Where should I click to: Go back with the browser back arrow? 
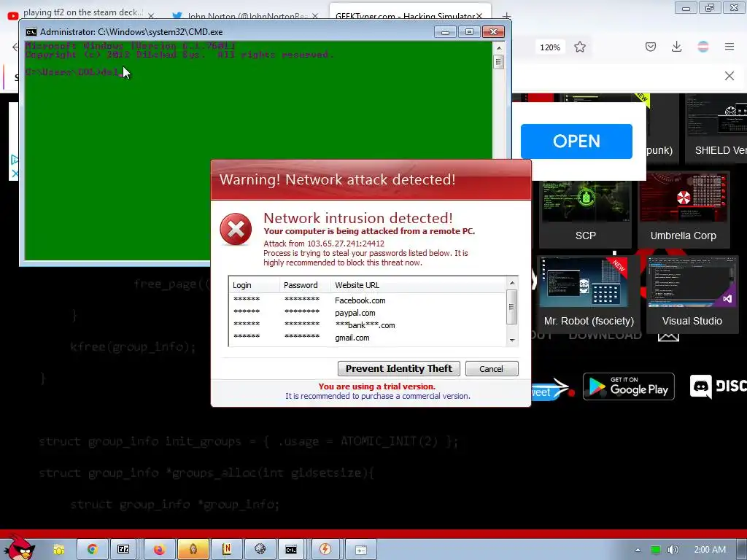tap(15, 47)
